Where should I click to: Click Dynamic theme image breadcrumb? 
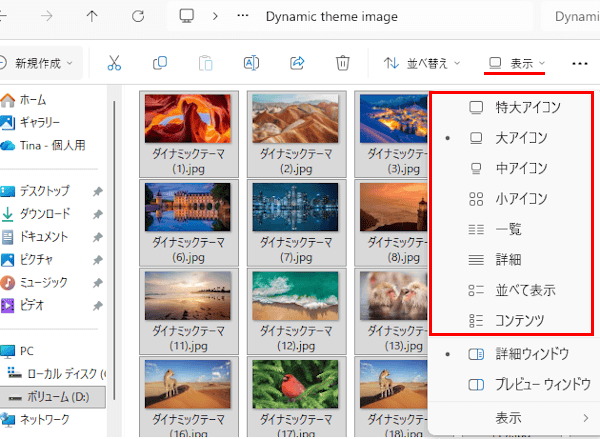[x=331, y=16]
